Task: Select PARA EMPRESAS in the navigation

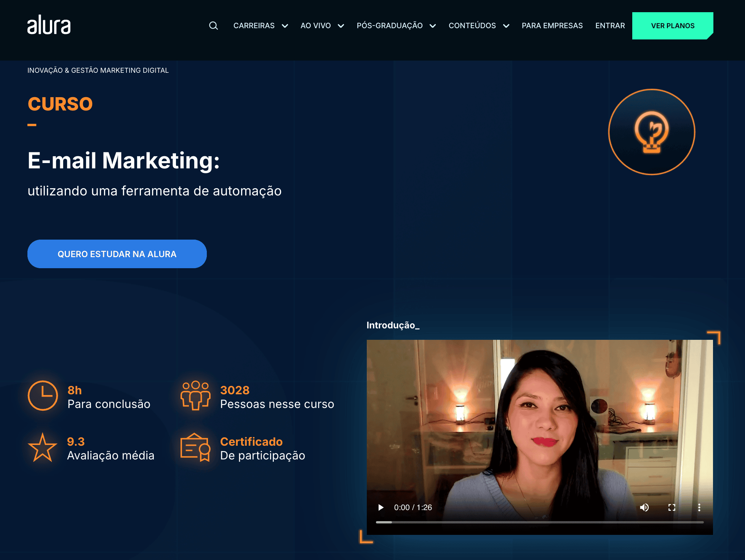Action: coord(552,26)
